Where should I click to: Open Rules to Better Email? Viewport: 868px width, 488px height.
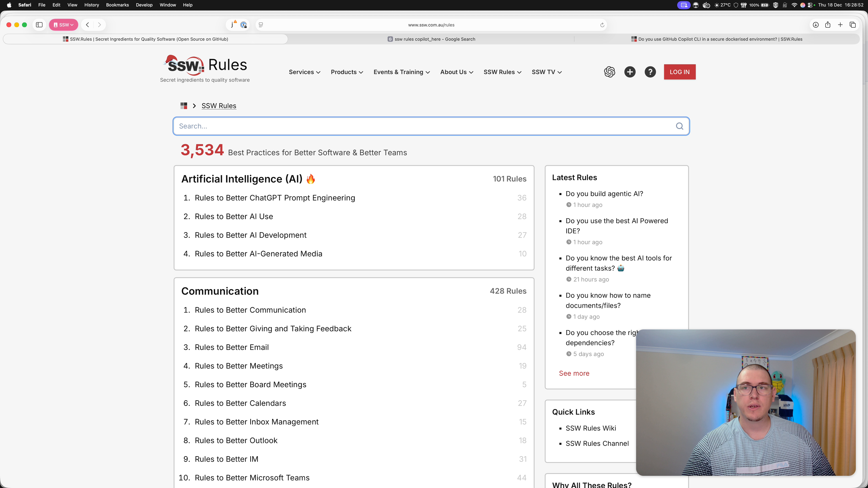tap(232, 347)
